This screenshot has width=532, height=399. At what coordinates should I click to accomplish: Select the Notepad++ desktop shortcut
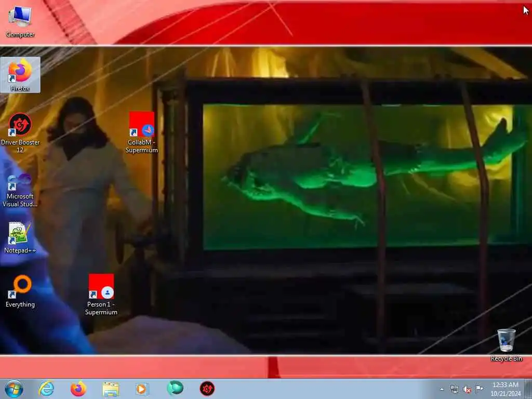click(x=20, y=237)
